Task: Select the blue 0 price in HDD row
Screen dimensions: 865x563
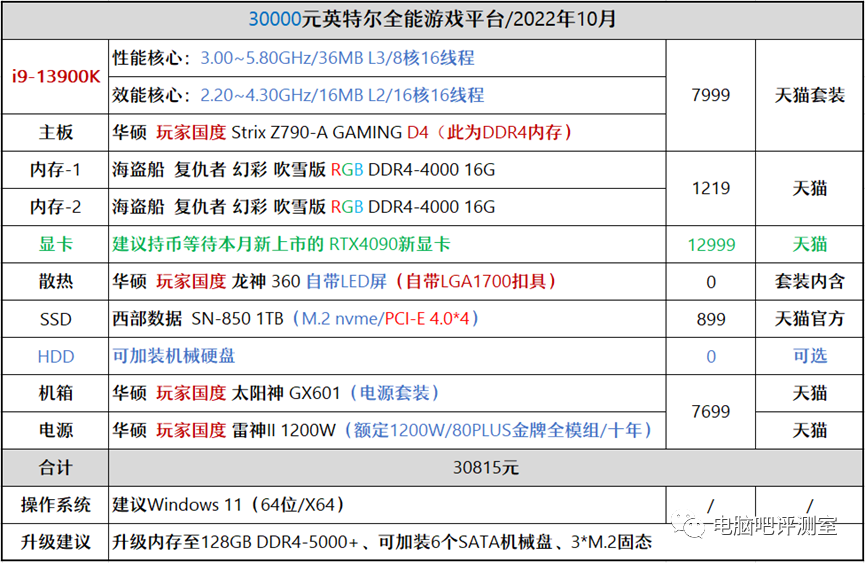Action: point(711,357)
